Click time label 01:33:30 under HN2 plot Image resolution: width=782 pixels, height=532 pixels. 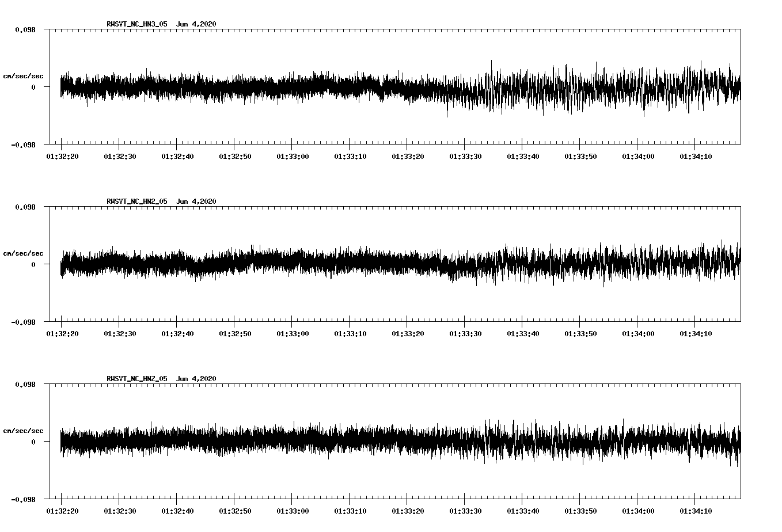pyautogui.click(x=465, y=334)
